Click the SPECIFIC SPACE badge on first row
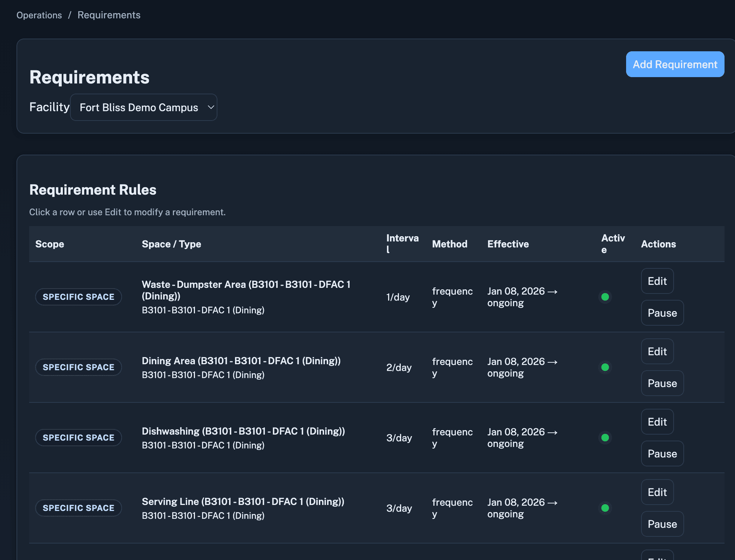 point(78,297)
